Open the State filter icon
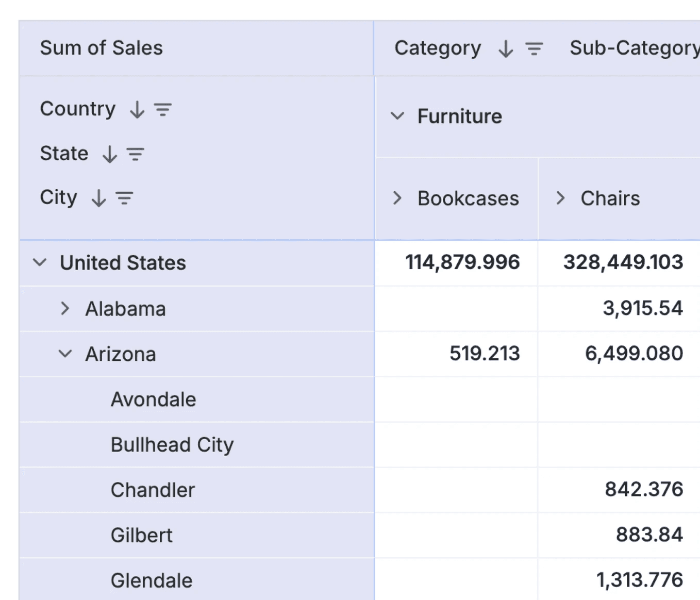The image size is (700, 600). [136, 154]
